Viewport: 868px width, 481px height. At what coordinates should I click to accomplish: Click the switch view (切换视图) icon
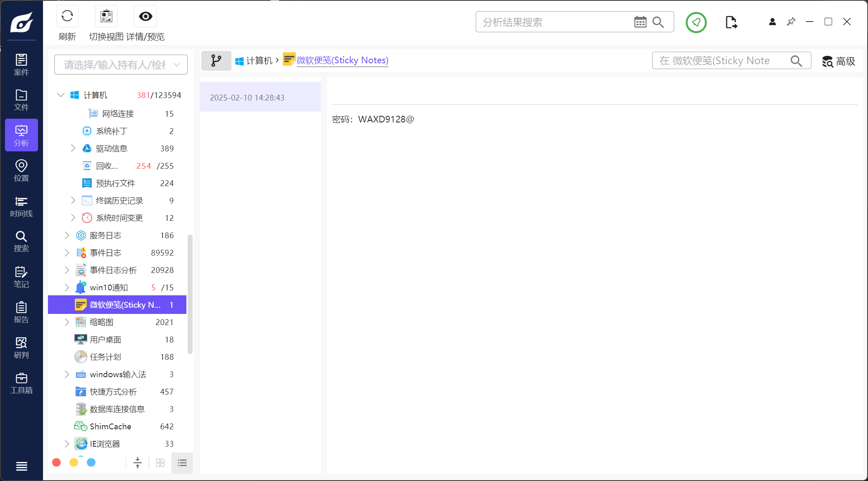(x=106, y=17)
